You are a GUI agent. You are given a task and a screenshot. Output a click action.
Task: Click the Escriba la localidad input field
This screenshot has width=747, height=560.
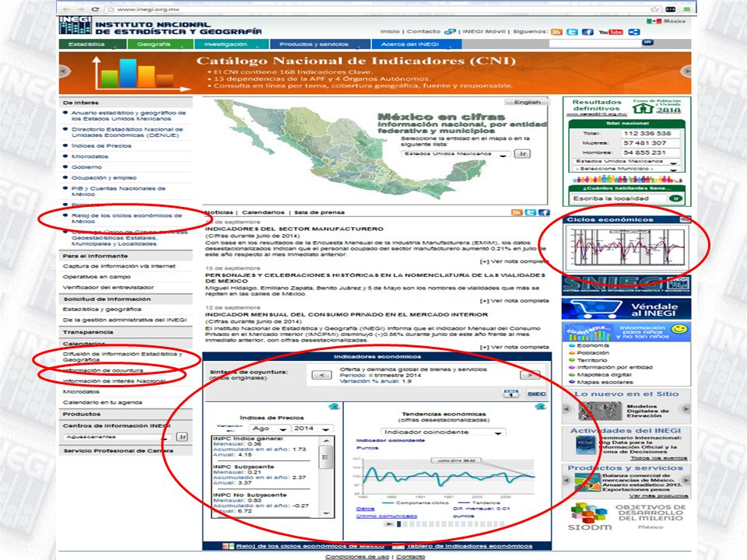[x=619, y=198]
